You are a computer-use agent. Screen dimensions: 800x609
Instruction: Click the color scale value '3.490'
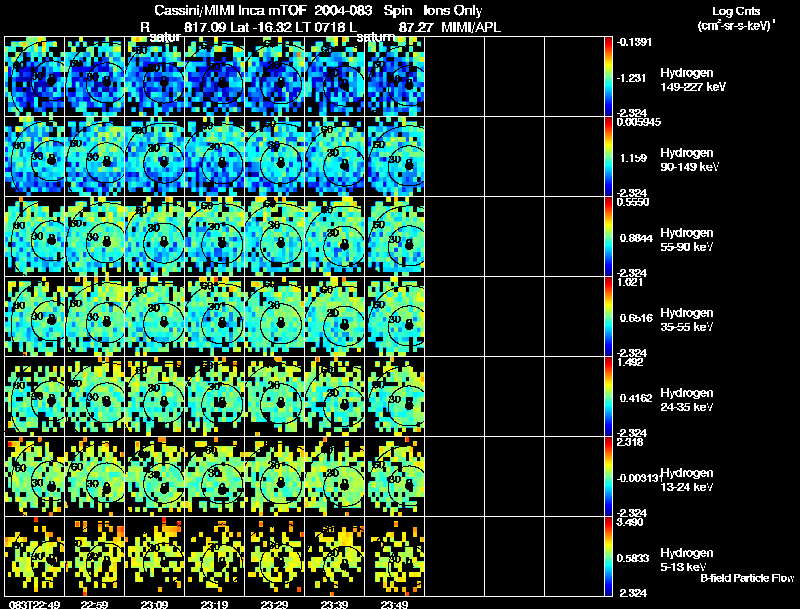pos(630,522)
